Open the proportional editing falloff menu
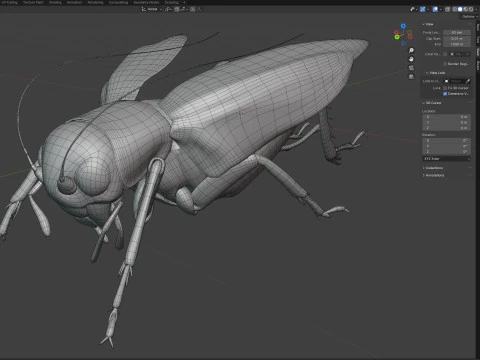The width and height of the screenshot is (480, 360). 198,9
